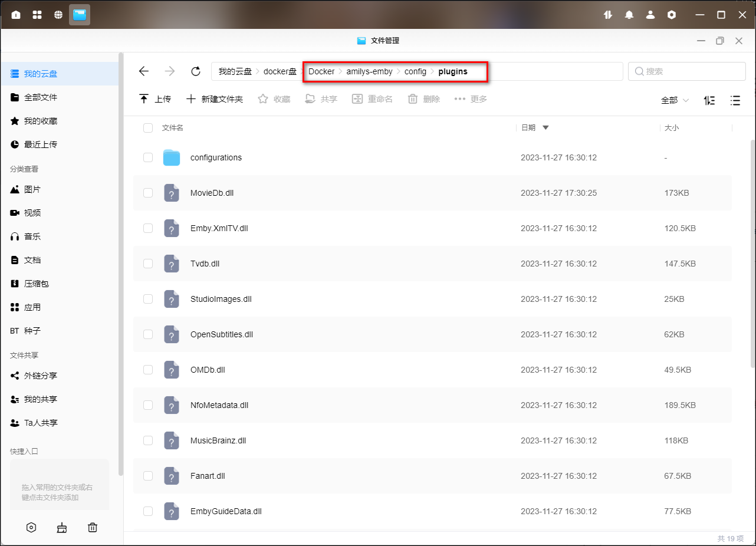The height and width of the screenshot is (546, 756).
Task: Expand the 全部 filter dropdown
Action: 675,100
